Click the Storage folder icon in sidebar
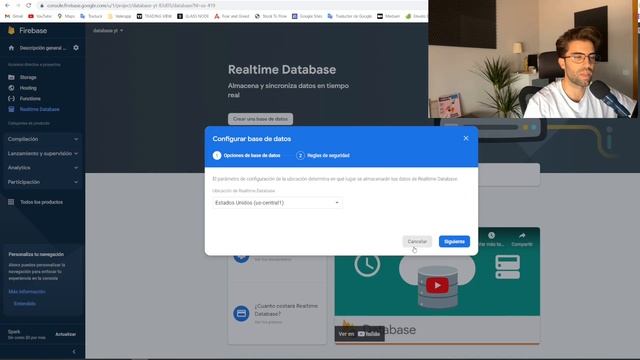640x360 pixels. 11,77
